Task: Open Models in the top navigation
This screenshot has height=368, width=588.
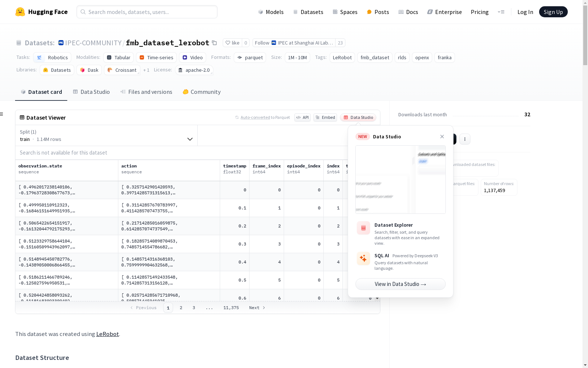Action: (271, 12)
